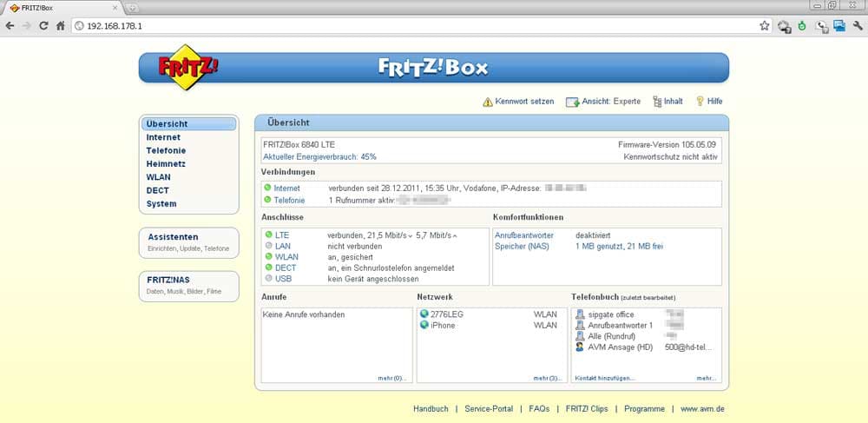868x423 pixels.
Task: Click the green LTE status indicator
Action: 268,235
